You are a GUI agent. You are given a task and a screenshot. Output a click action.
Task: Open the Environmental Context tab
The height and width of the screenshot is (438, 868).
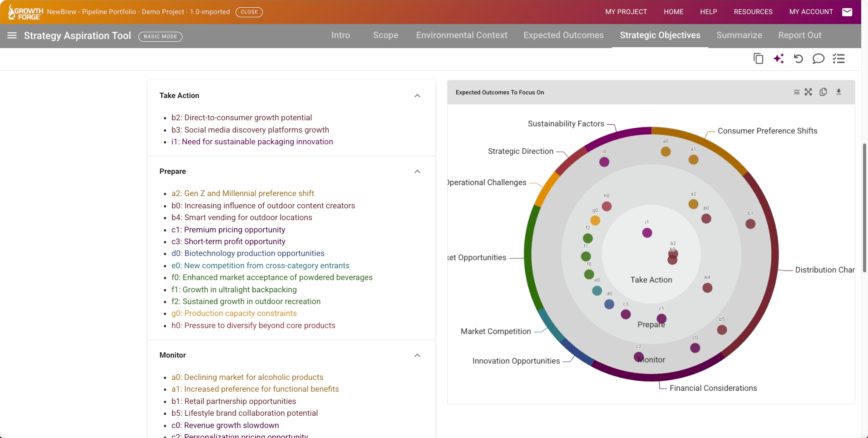[x=462, y=35]
